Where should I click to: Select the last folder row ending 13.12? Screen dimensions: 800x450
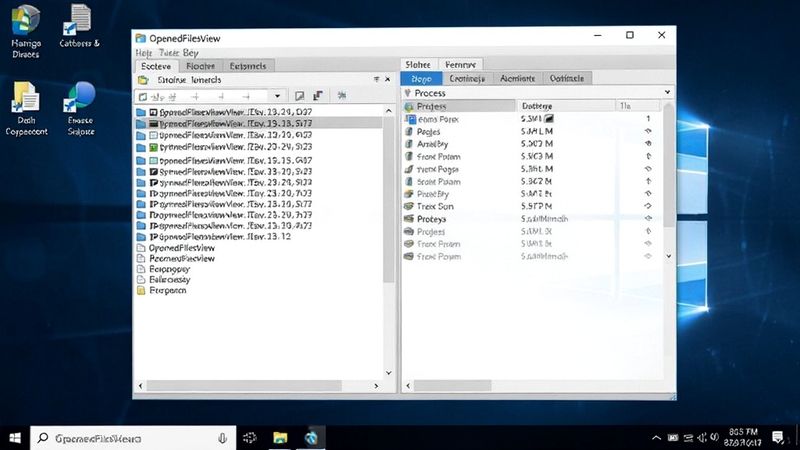[258, 237]
